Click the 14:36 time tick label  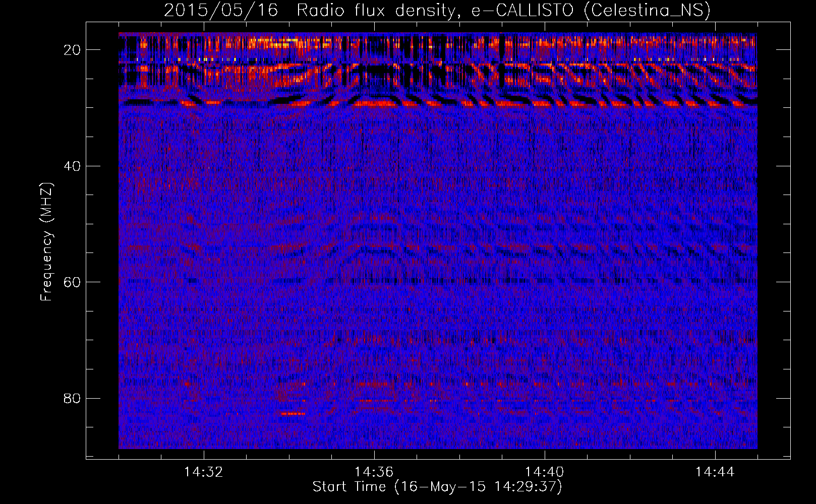point(374,472)
